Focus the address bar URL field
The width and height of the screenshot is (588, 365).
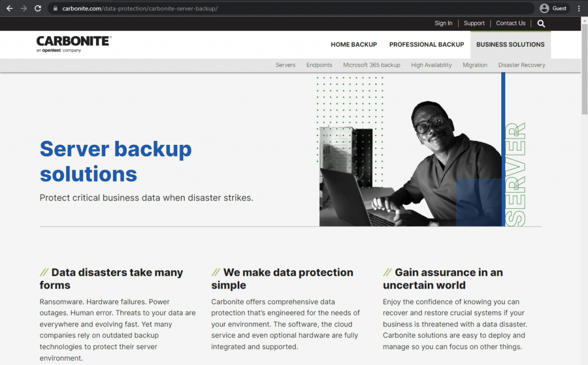292,8
